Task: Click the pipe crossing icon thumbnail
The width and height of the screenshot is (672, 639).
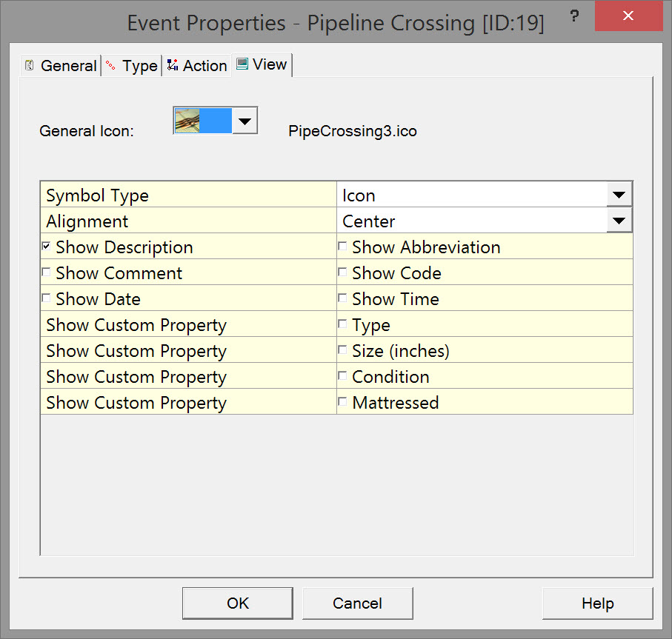Action: pyautogui.click(x=187, y=120)
